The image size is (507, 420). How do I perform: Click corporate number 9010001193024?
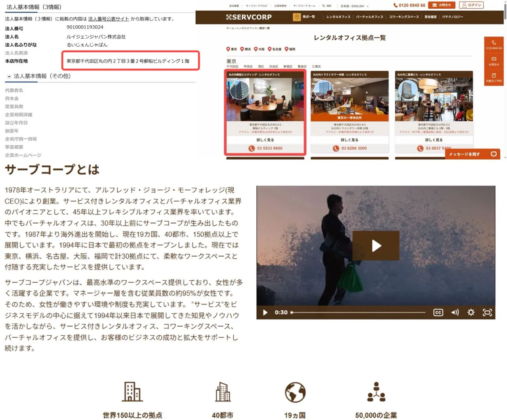click(85, 27)
